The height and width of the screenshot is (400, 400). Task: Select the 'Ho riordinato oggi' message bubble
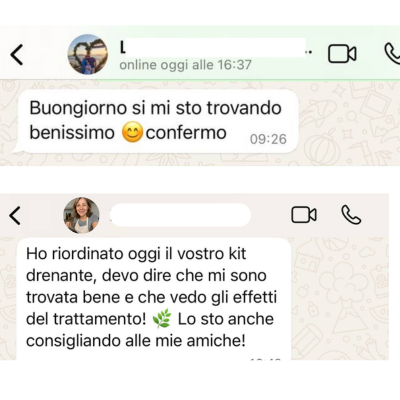tap(154, 299)
